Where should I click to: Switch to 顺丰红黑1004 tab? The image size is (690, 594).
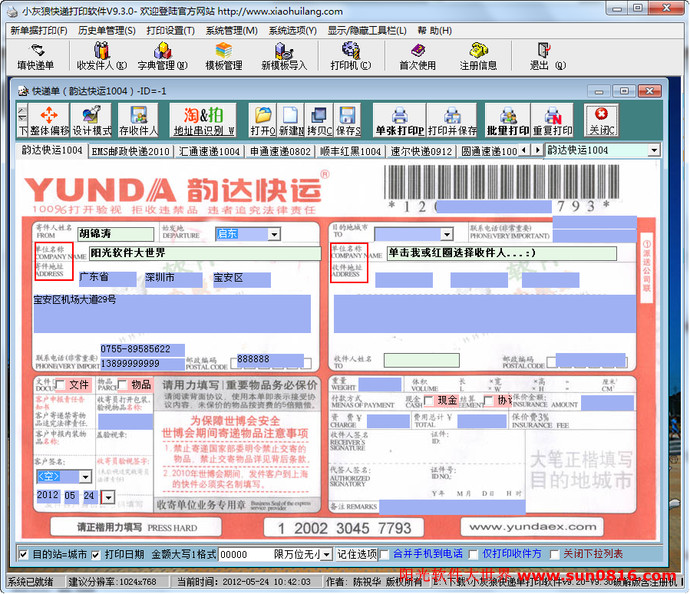[x=351, y=151]
